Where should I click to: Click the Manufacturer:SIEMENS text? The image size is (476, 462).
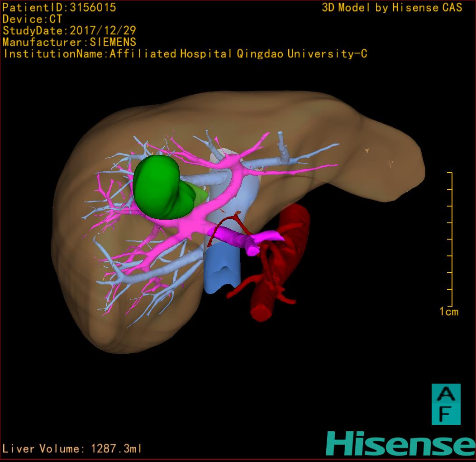click(69, 42)
